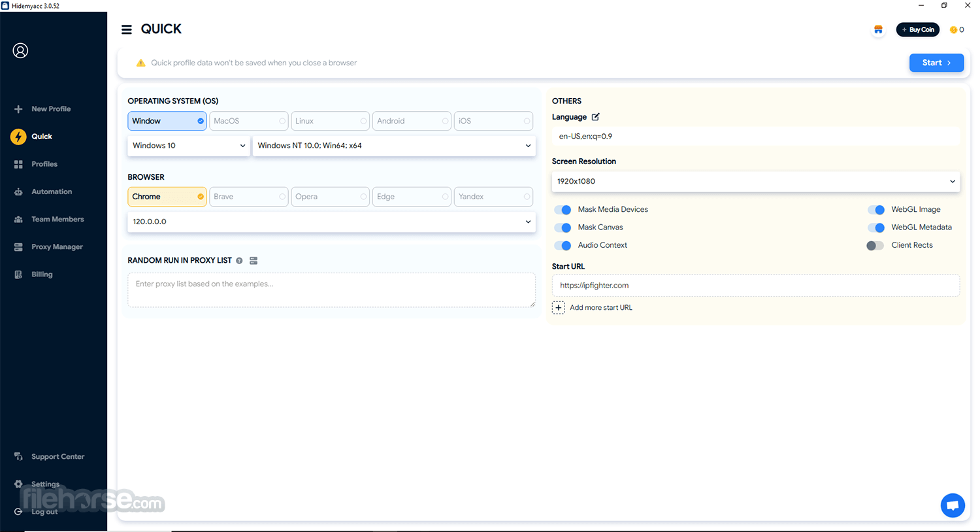Navigate to Team Members
The height and width of the screenshot is (532, 980).
57,220
